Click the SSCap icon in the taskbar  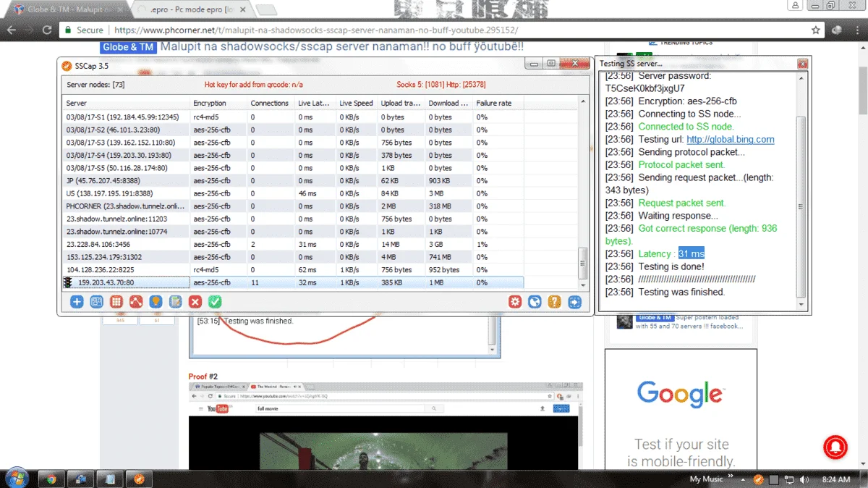tap(140, 479)
